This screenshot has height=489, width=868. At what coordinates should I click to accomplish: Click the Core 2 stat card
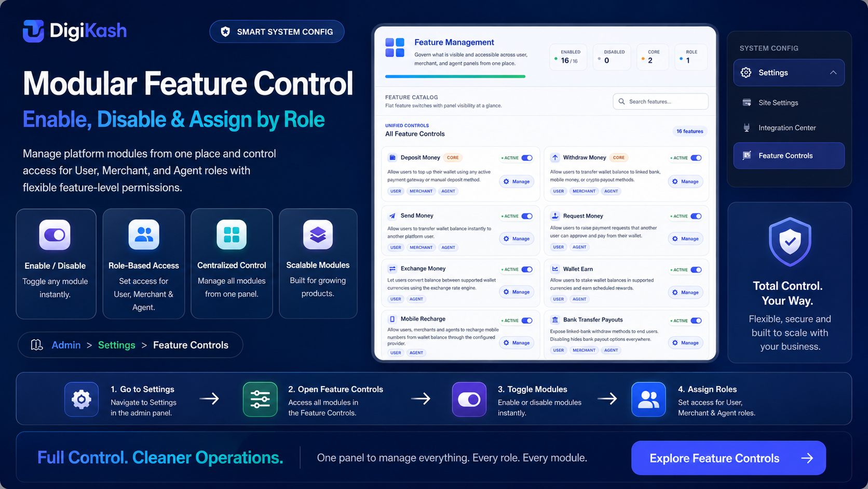(653, 57)
